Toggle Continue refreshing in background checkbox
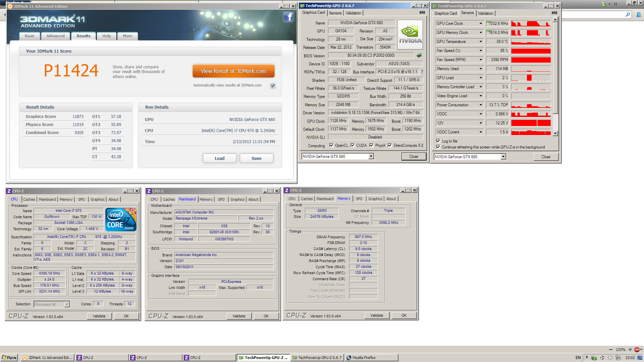The width and height of the screenshot is (644, 362). [x=438, y=147]
